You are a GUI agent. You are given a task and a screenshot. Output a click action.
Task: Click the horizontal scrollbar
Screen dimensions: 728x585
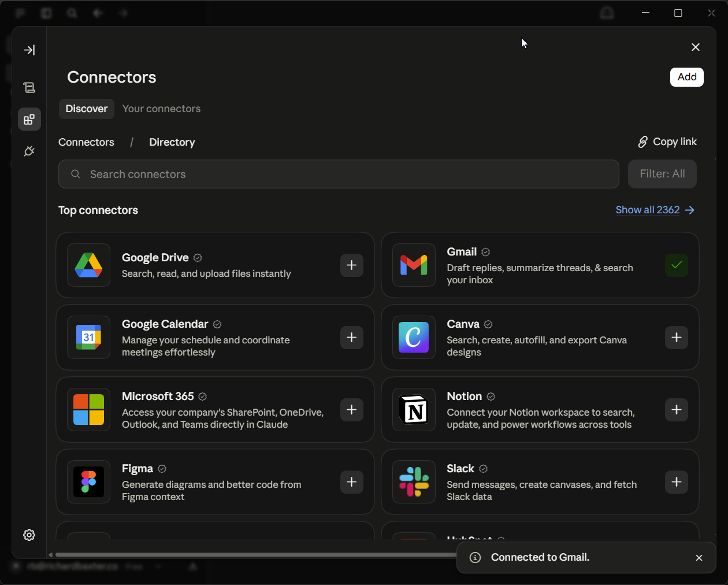[x=255, y=555]
